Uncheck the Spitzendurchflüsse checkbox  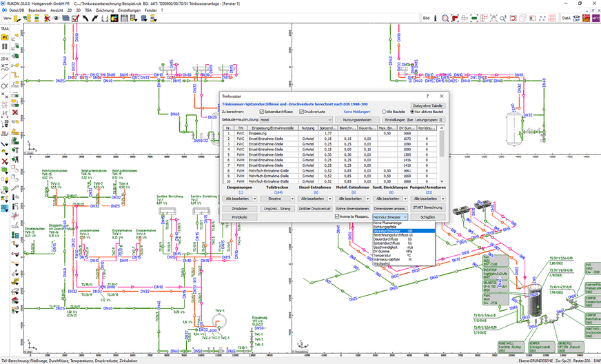point(262,111)
